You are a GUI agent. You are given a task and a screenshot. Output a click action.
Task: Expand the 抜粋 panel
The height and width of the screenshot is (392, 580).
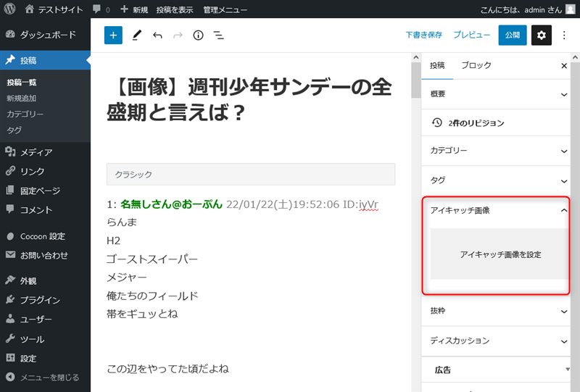pyautogui.click(x=496, y=311)
